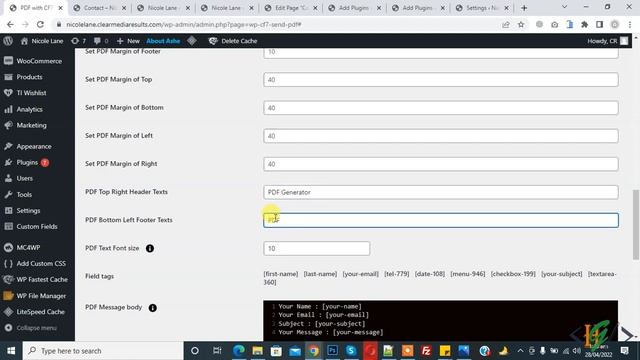Switch to the Settings browser tab
The image size is (640, 360).
click(x=482, y=8)
